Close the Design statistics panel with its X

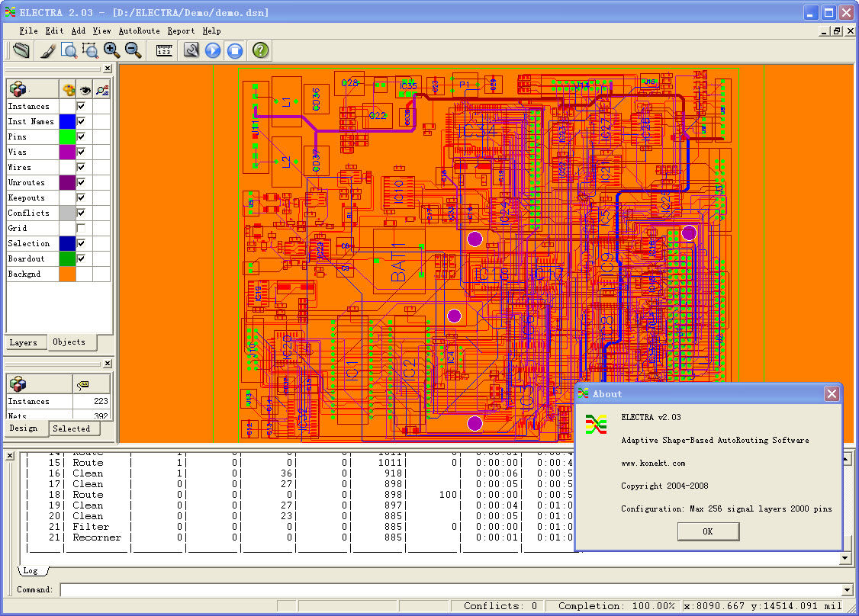point(108,364)
